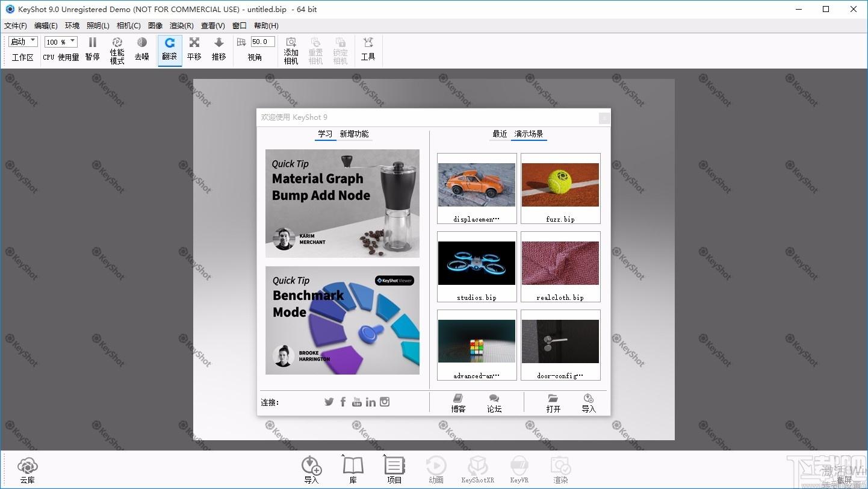Open the CPU usage percentage dropdown
The width and height of the screenshot is (868, 489).
click(61, 42)
